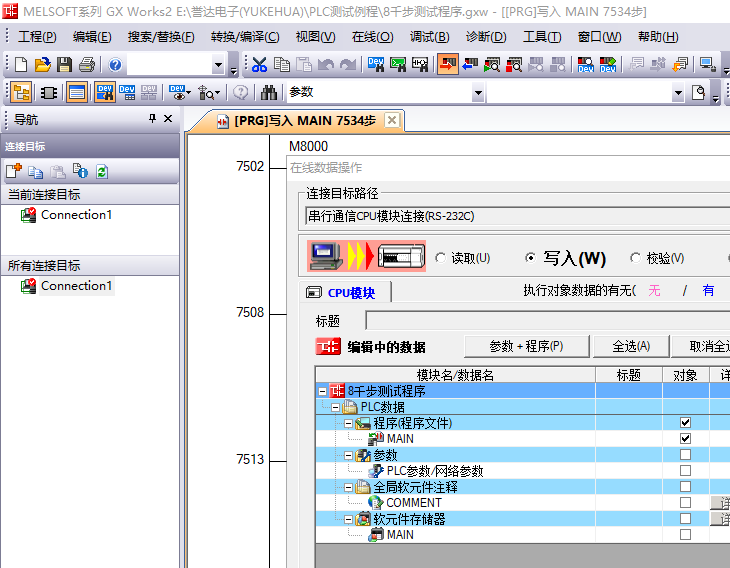The height and width of the screenshot is (568, 730).
Task: Collapse the PLC数据 tree node
Action: 335,407
